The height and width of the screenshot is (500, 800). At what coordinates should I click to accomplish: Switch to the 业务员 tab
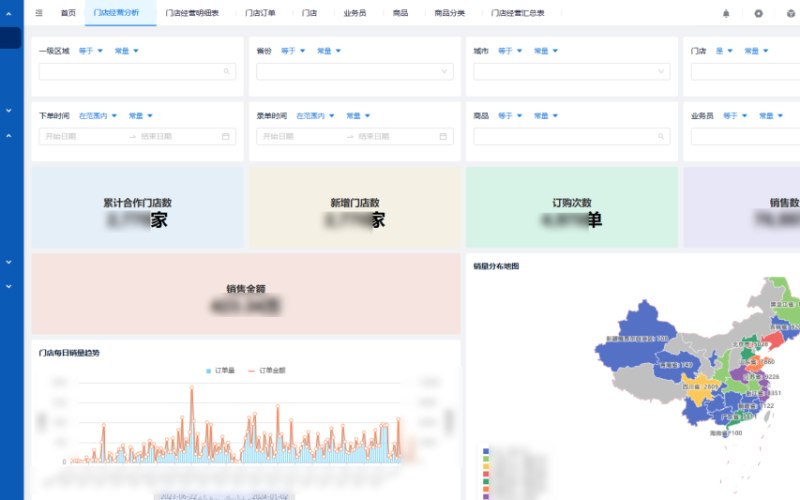point(355,13)
